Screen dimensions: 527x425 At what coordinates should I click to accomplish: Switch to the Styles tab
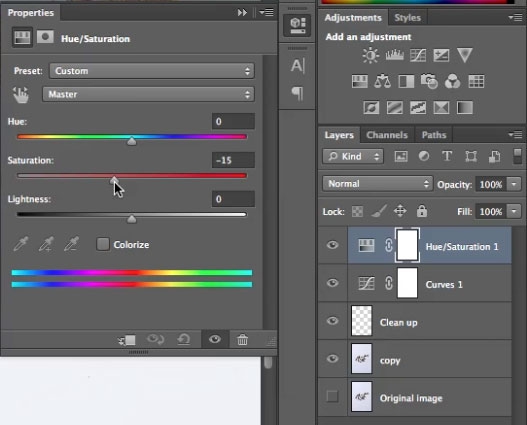(x=407, y=18)
